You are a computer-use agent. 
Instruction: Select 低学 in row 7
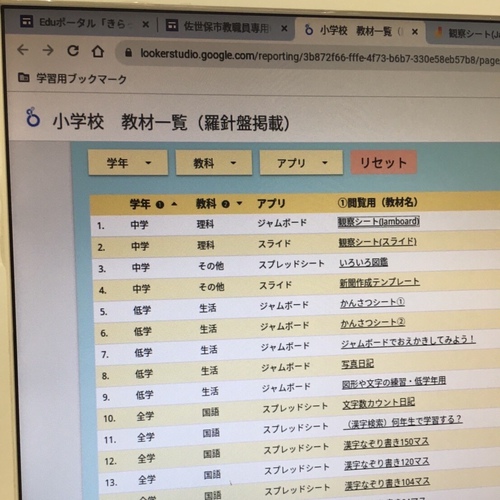pos(143,353)
